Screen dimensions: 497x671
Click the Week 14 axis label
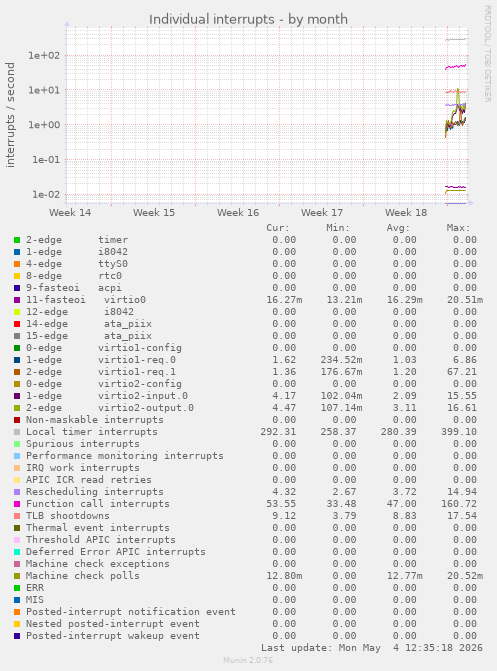point(70,213)
